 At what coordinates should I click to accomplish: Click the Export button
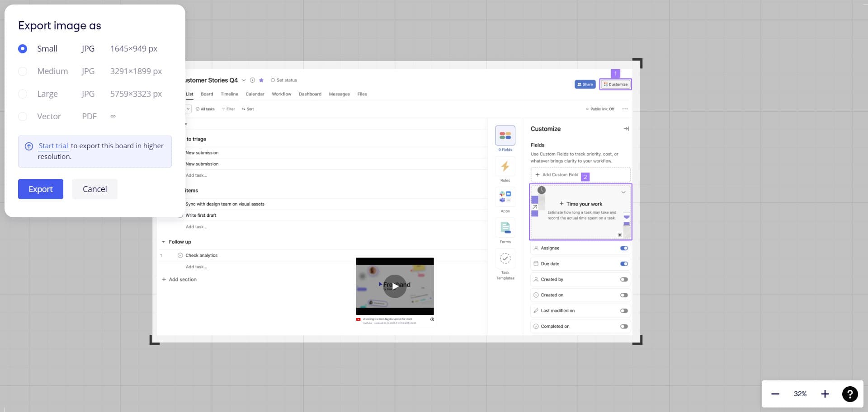tap(40, 189)
